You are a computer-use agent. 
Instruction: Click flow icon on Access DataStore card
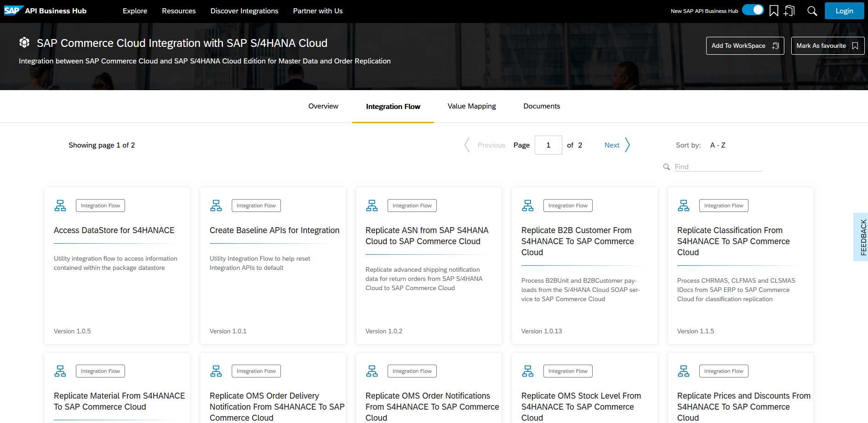coord(60,206)
